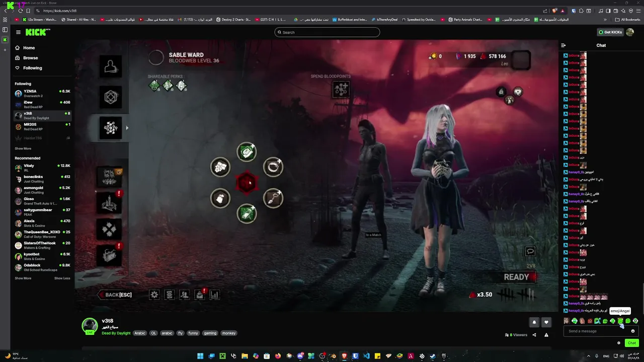The width and height of the screenshot is (644, 362).
Task: Click the first shareable perk icon
Action: coord(154,86)
